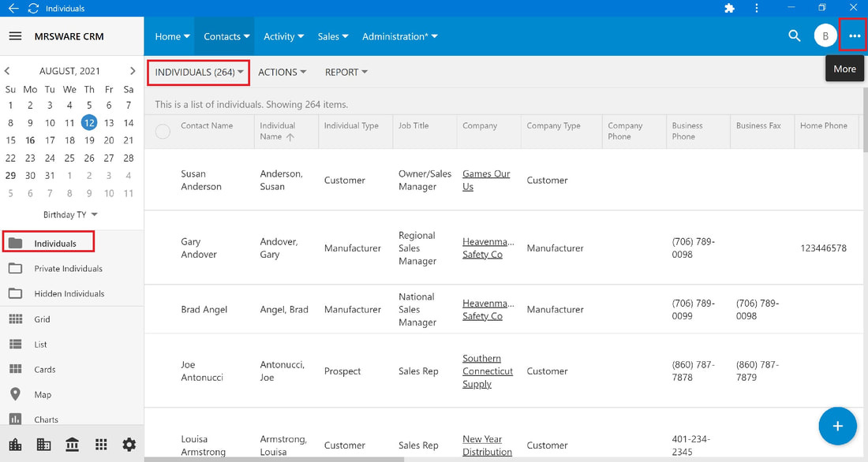
Task: Open the user avatar B
Action: point(825,36)
